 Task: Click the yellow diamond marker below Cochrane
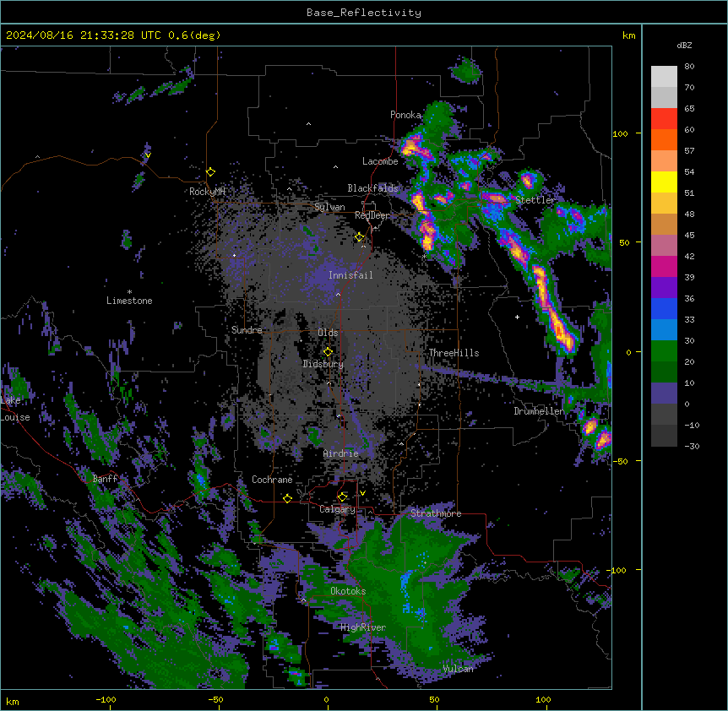tap(287, 498)
